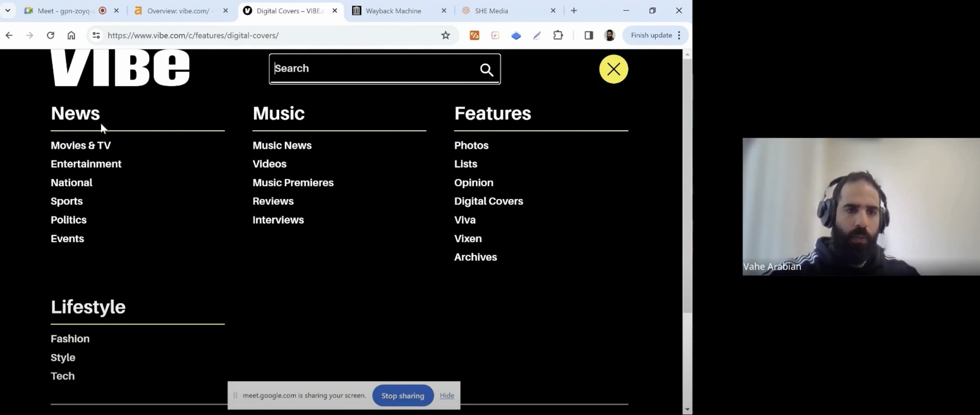Go to Music Premieres section
Image resolution: width=980 pixels, height=415 pixels.
[293, 182]
